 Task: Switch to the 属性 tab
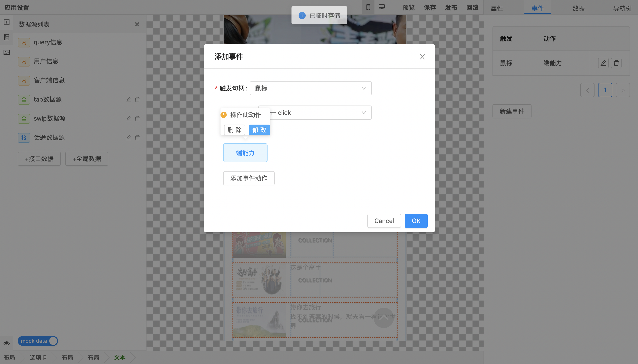497,8
